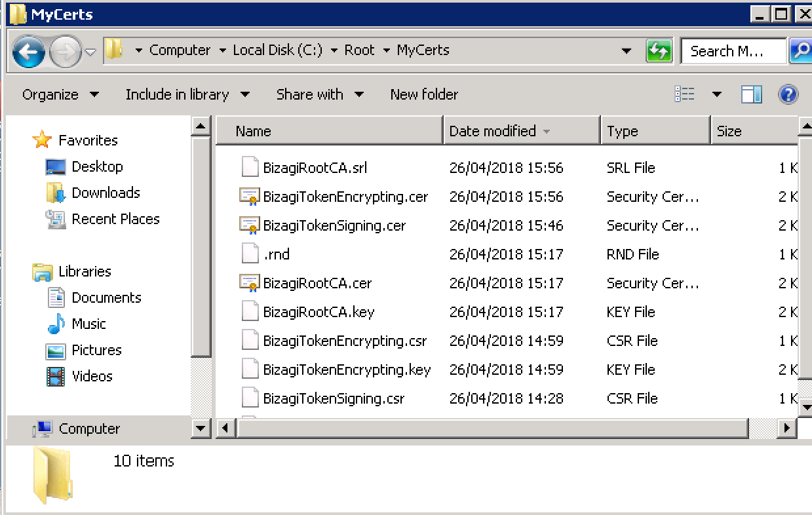This screenshot has height=515, width=812.
Task: Open the address bar history dropdown
Action: point(627,50)
